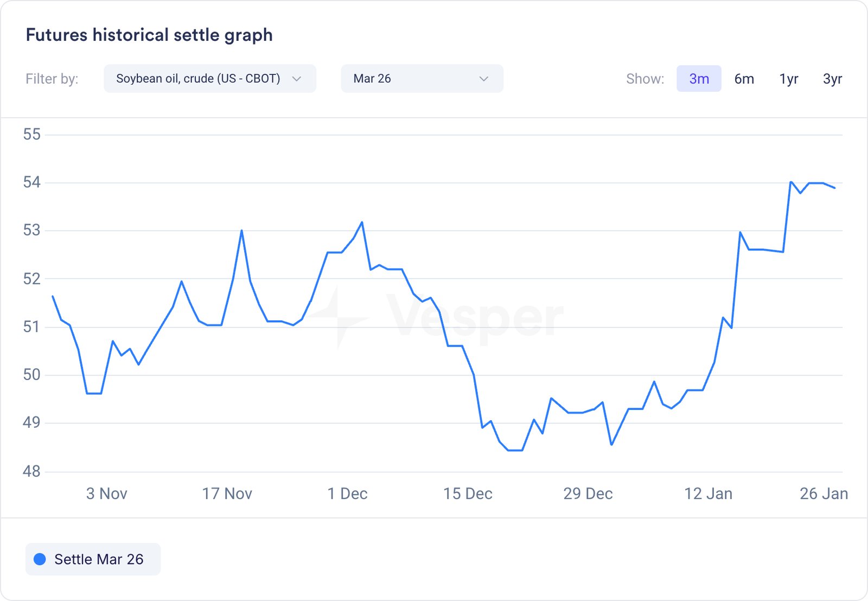Screen dimensions: 868x601
Task: Select the 3m time range
Action: coord(699,79)
